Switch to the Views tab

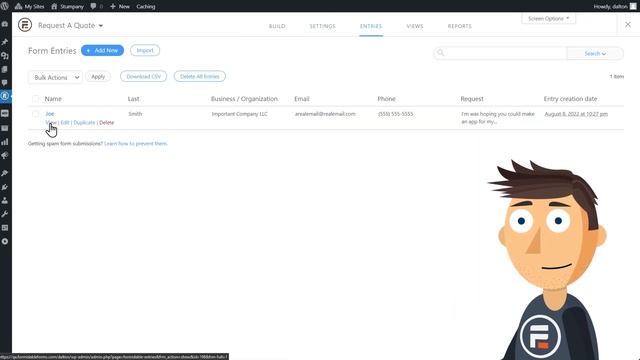(x=415, y=26)
